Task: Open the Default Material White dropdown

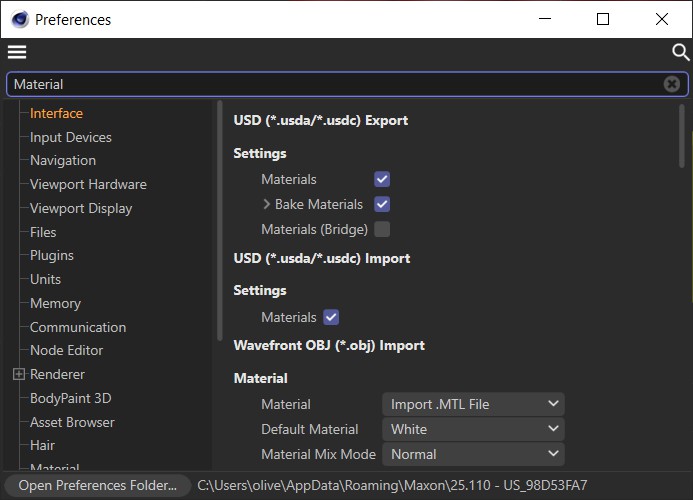Action: pos(473,429)
